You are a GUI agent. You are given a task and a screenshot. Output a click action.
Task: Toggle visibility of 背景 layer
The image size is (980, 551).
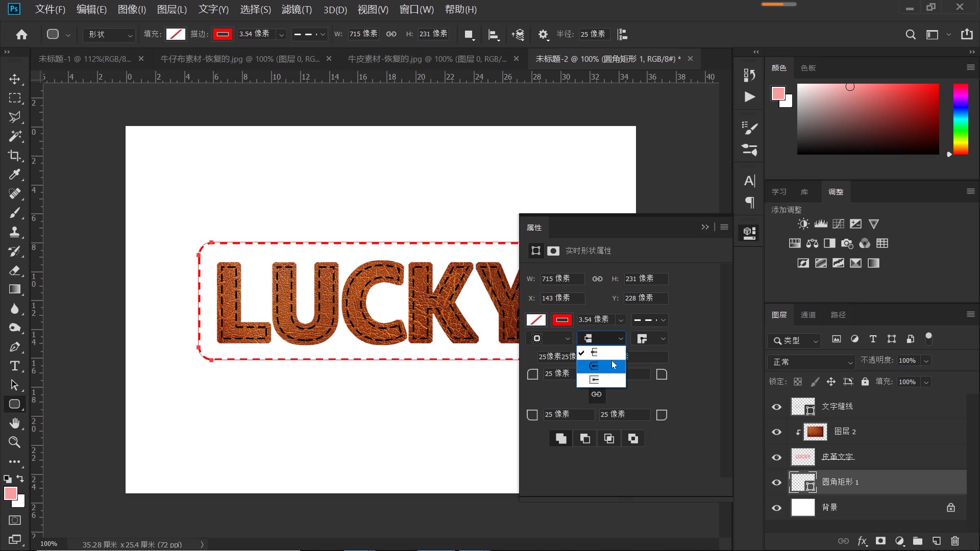[x=777, y=508]
